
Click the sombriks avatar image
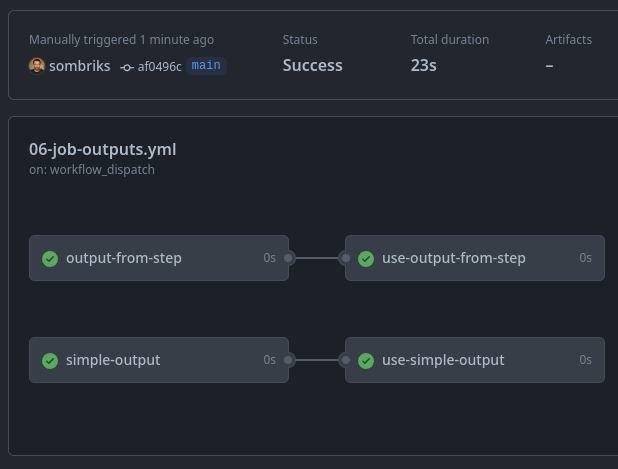coord(37,66)
